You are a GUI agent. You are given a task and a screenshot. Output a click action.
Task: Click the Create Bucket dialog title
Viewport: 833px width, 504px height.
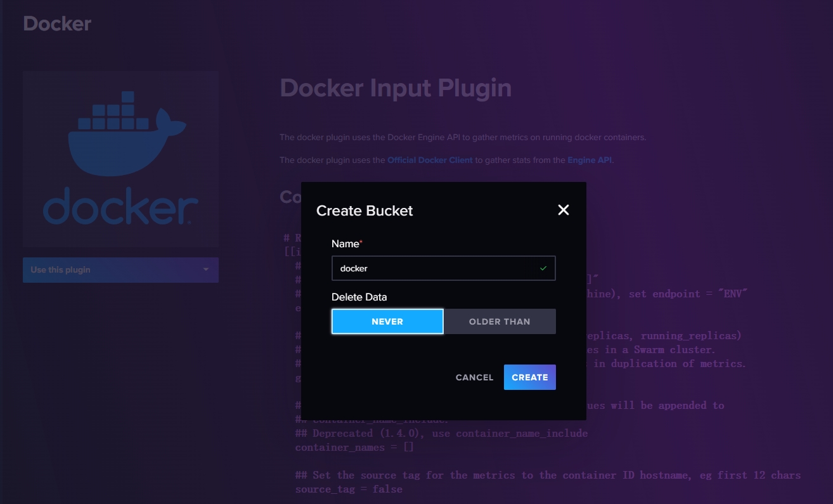click(365, 210)
